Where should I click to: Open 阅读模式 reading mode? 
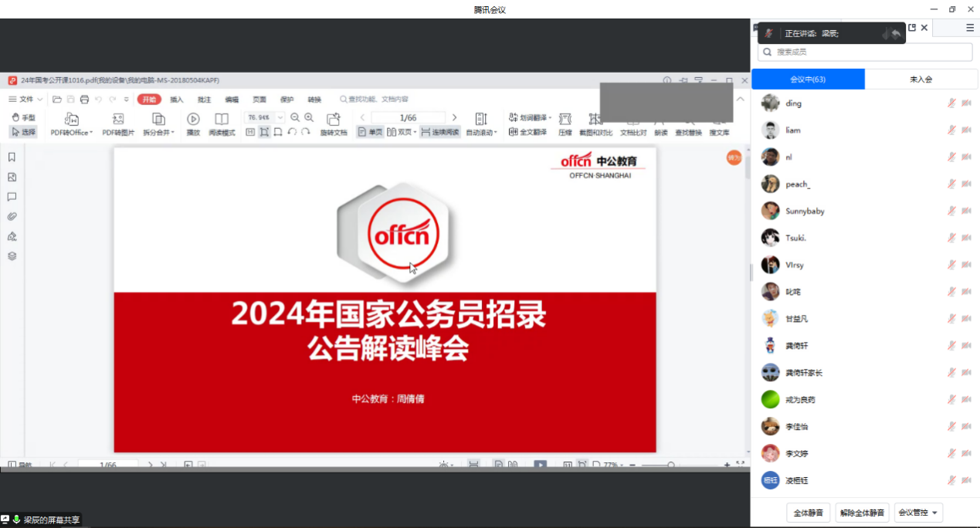[222, 119]
